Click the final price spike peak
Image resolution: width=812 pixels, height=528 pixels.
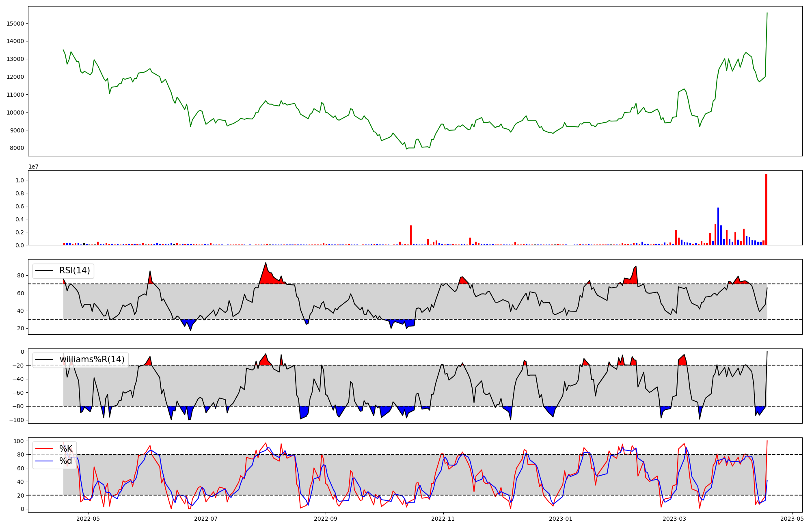tap(767, 13)
